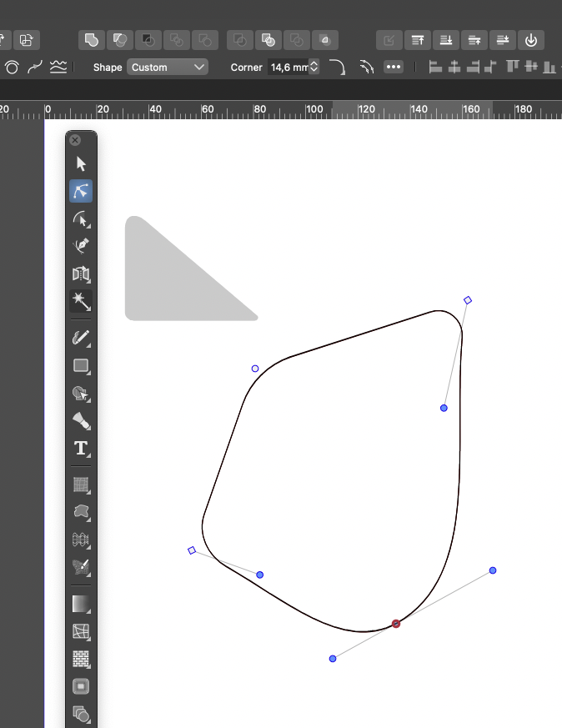
Task: Open the Shape Custom dropdown
Action: tap(167, 68)
